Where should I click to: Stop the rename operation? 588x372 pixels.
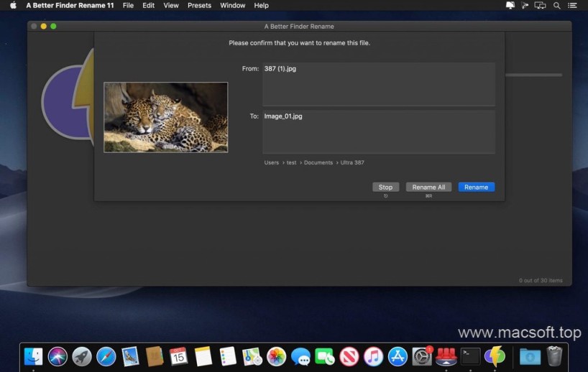385,187
